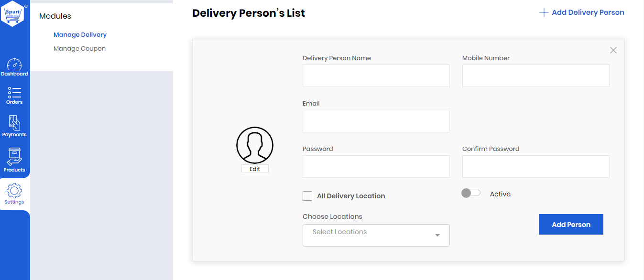
Task: Click into the Mobile Number field
Action: click(535, 75)
